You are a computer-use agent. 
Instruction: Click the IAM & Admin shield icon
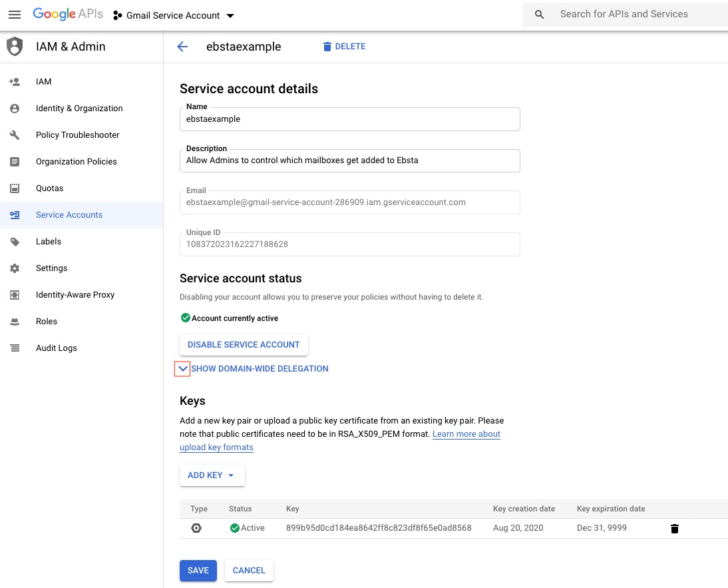(13, 46)
